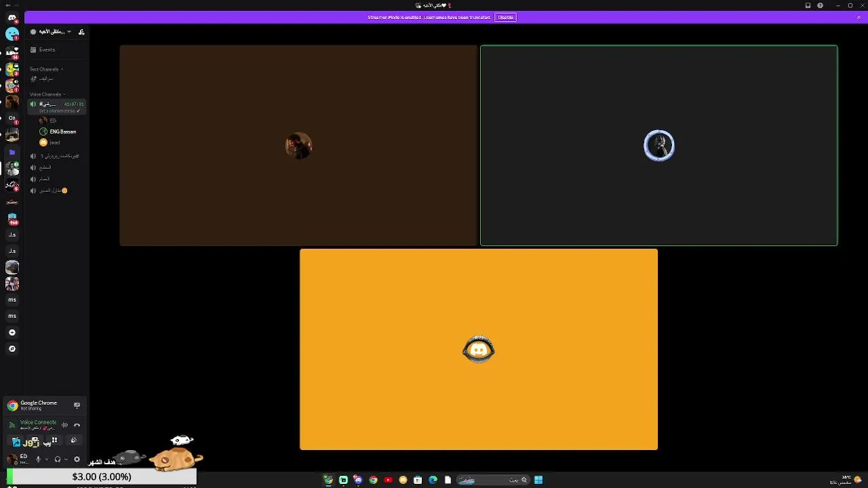Click the YouTube icon in the taskbar
868x488 pixels.
(388, 480)
